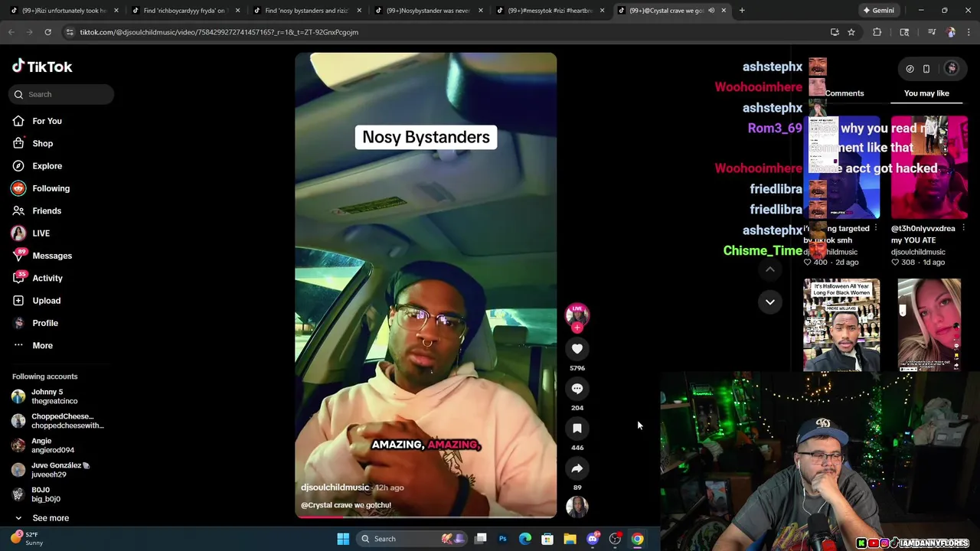Screen dimensions: 980x551
Task: Like the video with heart icon
Action: tap(577, 349)
